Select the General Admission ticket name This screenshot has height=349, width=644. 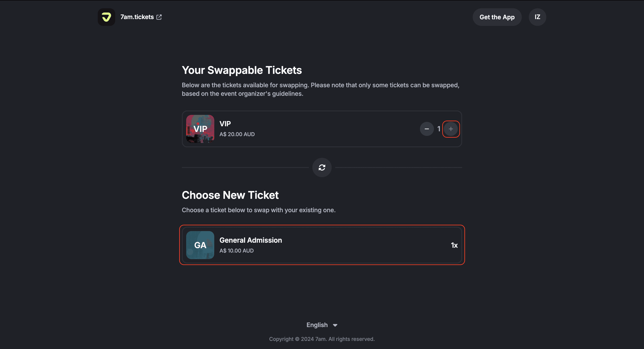251,240
